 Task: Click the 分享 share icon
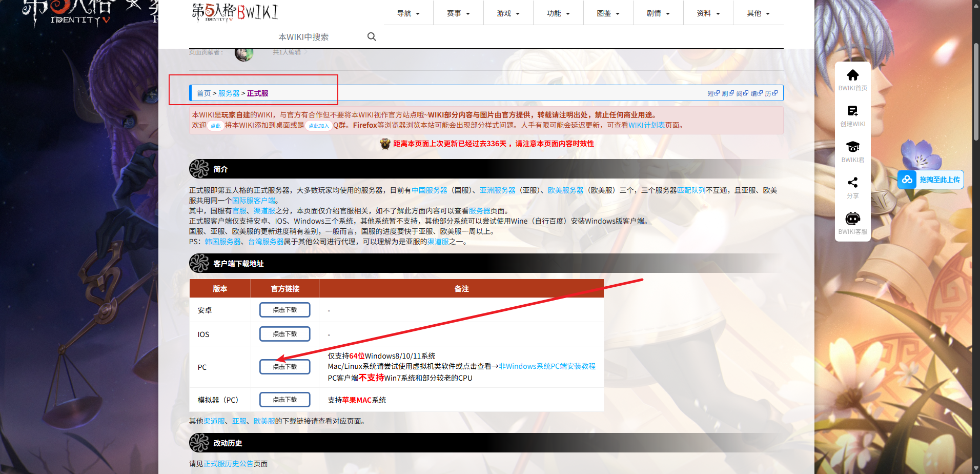tap(853, 183)
